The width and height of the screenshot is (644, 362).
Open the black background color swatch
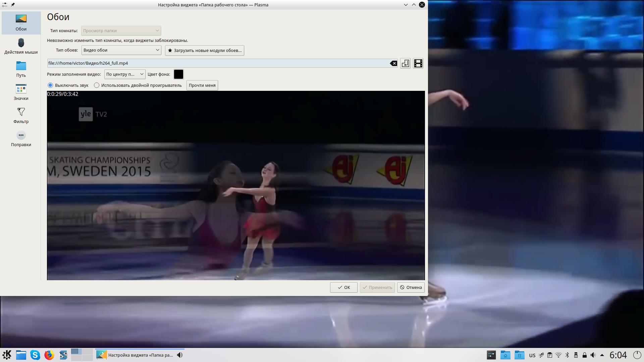(178, 74)
